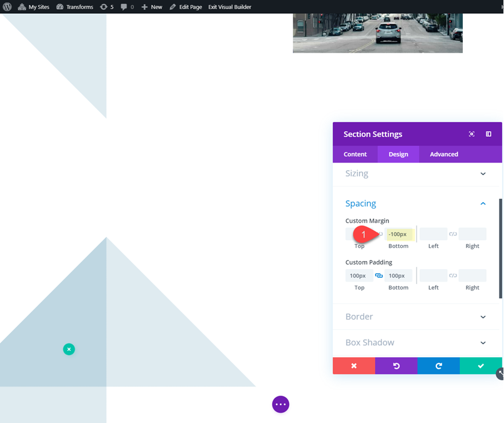The height and width of the screenshot is (423, 504).
Task: Click the street car image
Action: point(377,33)
